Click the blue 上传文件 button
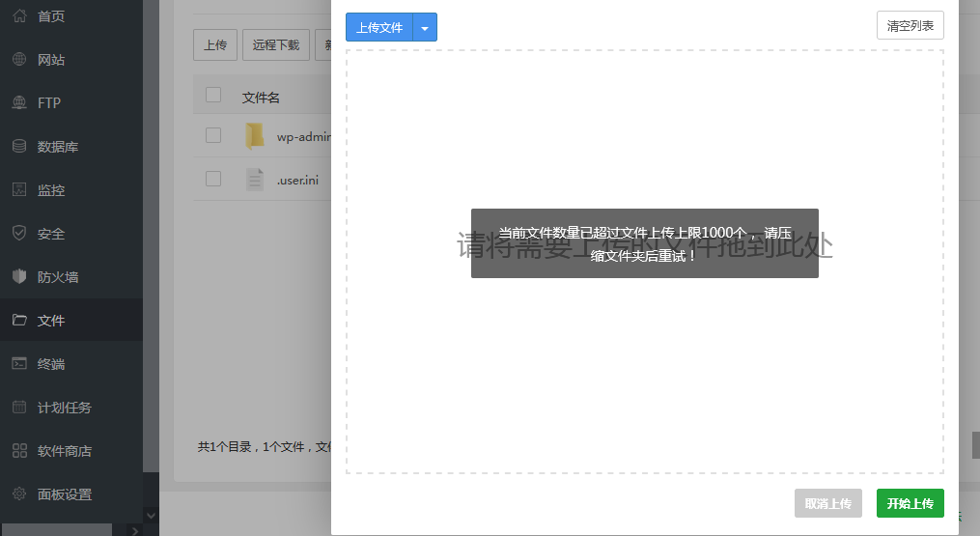 click(x=379, y=27)
